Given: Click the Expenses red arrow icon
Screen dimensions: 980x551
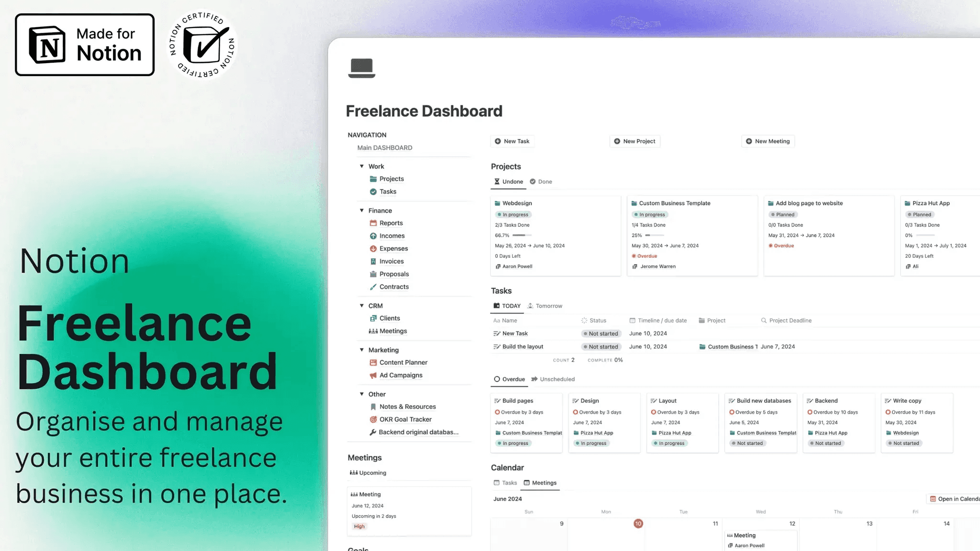Looking at the screenshot, I should tap(373, 249).
